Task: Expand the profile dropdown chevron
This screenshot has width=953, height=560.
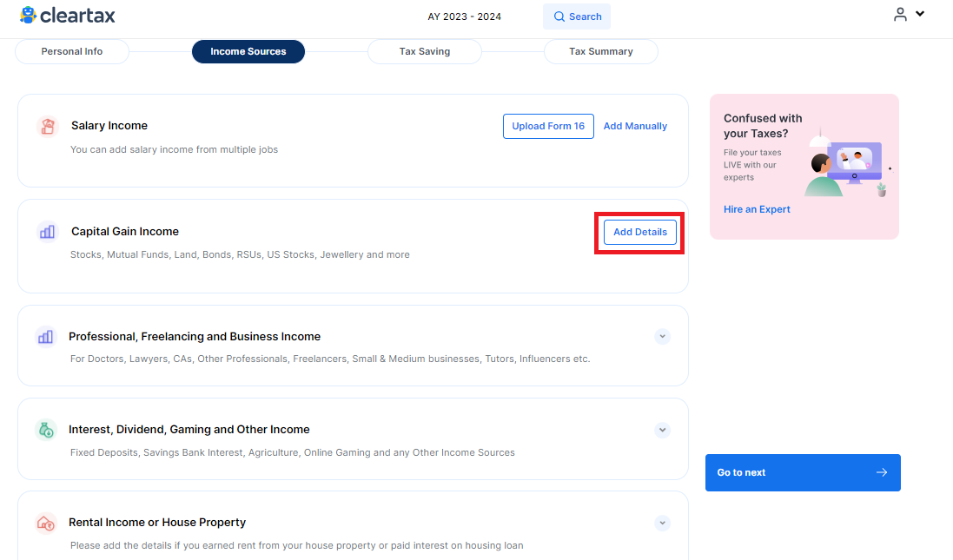Action: point(920,13)
